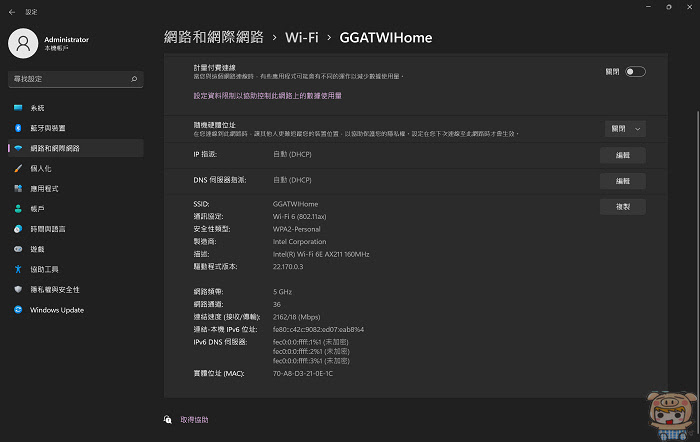Select the 時間與語言 globe icon
This screenshot has height=442, width=700.
click(18, 229)
